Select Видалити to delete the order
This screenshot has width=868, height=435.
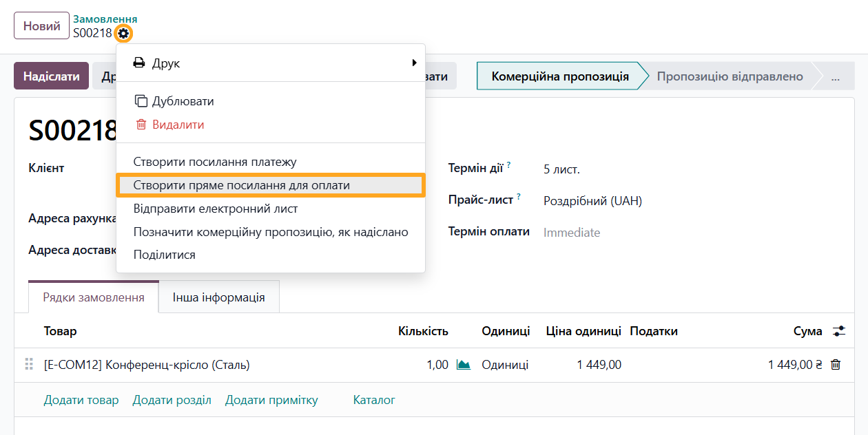271,125
